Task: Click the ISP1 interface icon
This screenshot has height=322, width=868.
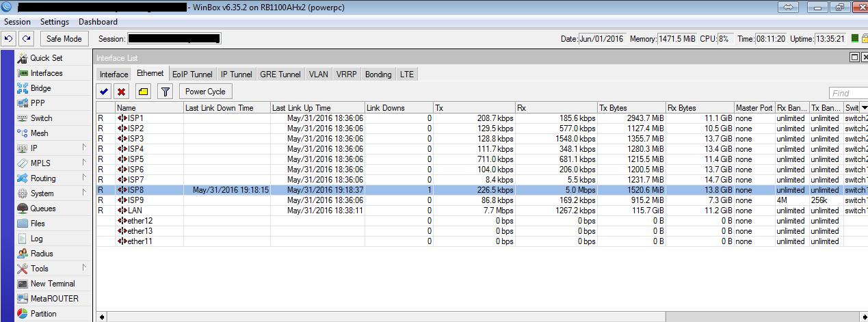Action: coord(122,118)
